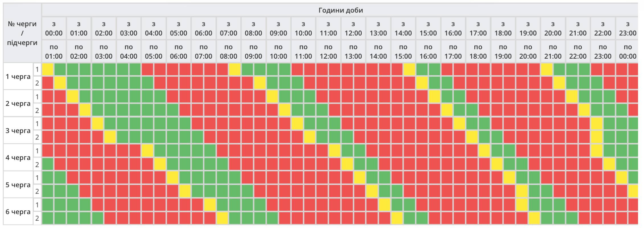This screenshot has height=228, width=644.
Task: Click subqueue '1' label of 5 черга
Action: point(37,178)
